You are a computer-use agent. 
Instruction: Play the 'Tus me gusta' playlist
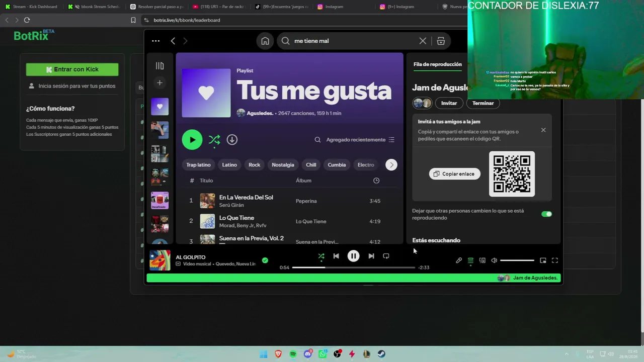(x=192, y=140)
